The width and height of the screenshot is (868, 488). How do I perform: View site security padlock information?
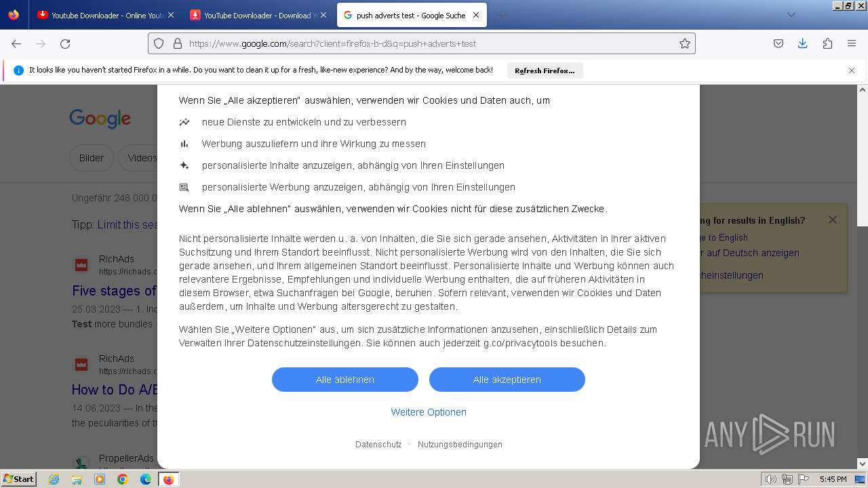178,43
